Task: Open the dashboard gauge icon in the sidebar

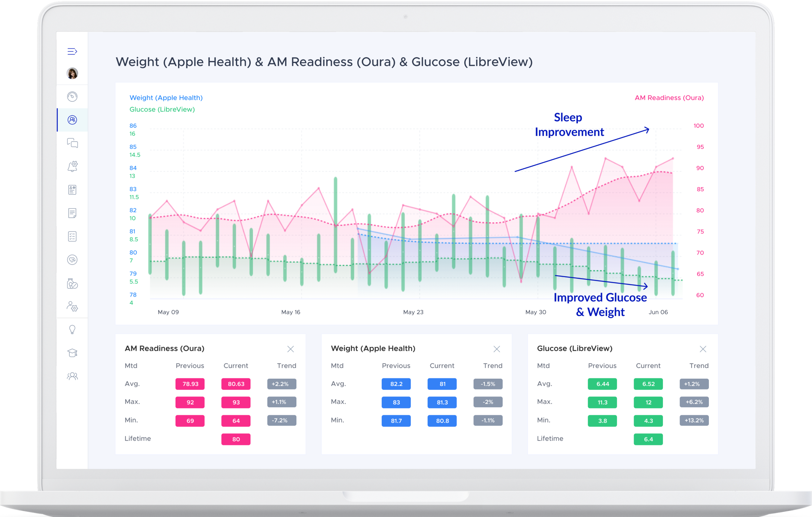Action: point(72,97)
